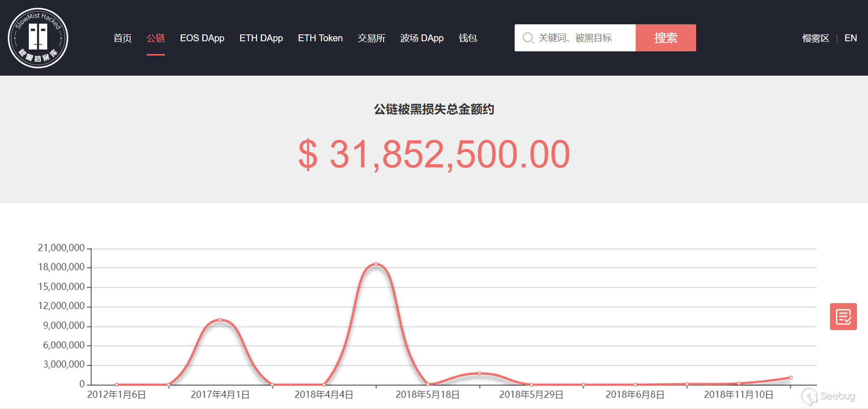
Task: Click the last data point at chart end
Action: click(x=791, y=377)
